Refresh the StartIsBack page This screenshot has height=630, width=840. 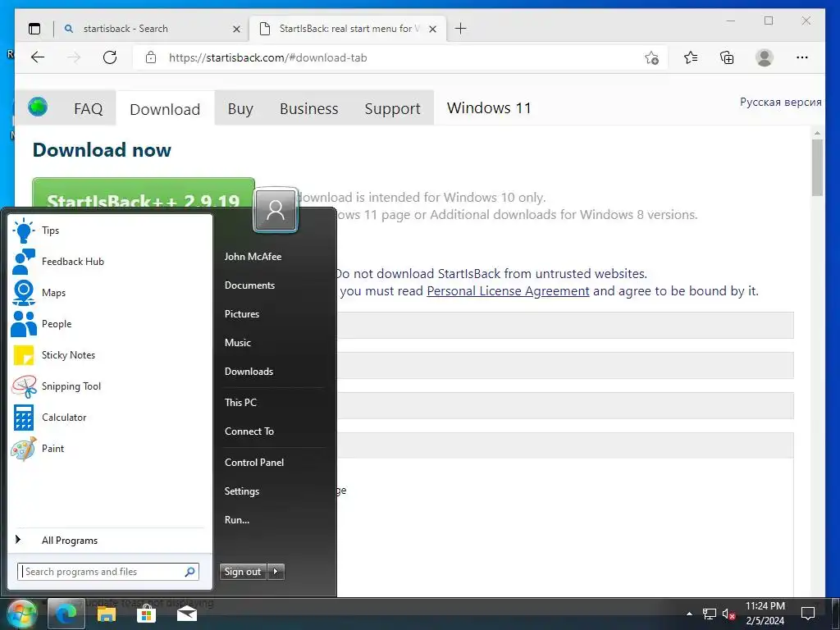(x=110, y=57)
